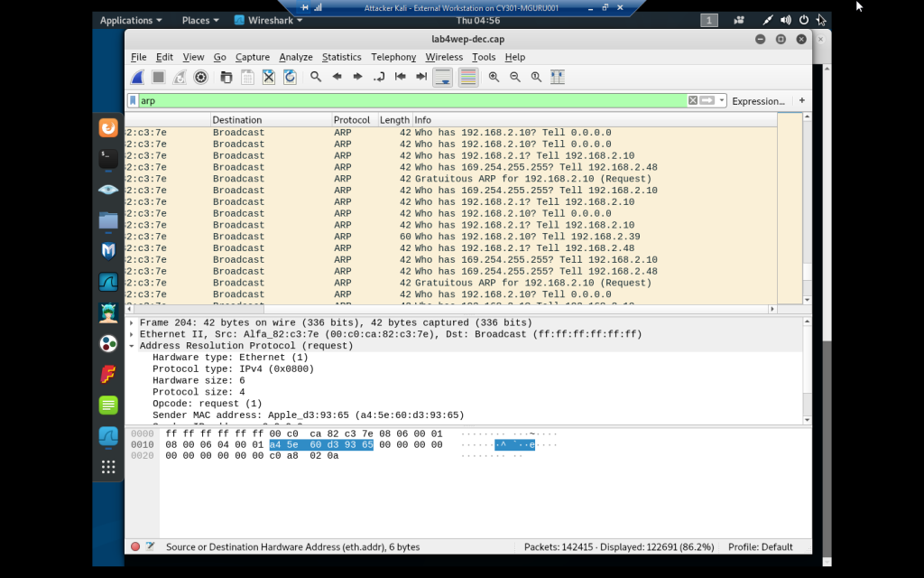Open the Wireless menu
924x578 pixels.
point(444,57)
